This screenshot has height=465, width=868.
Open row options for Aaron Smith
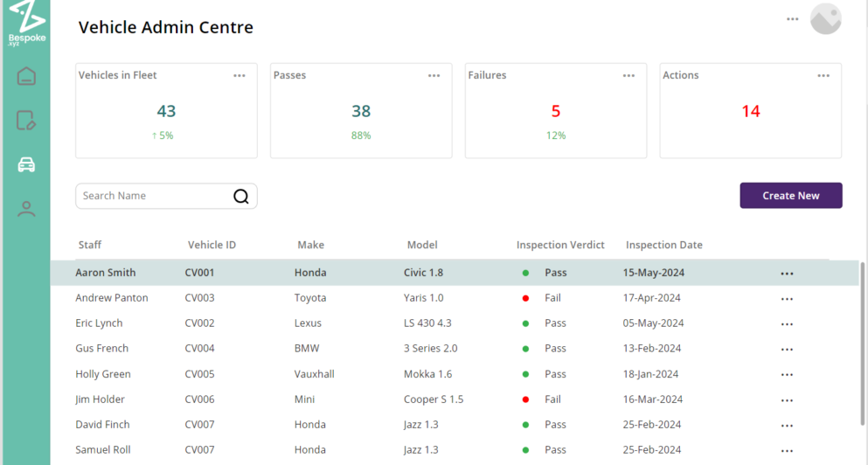(788, 274)
